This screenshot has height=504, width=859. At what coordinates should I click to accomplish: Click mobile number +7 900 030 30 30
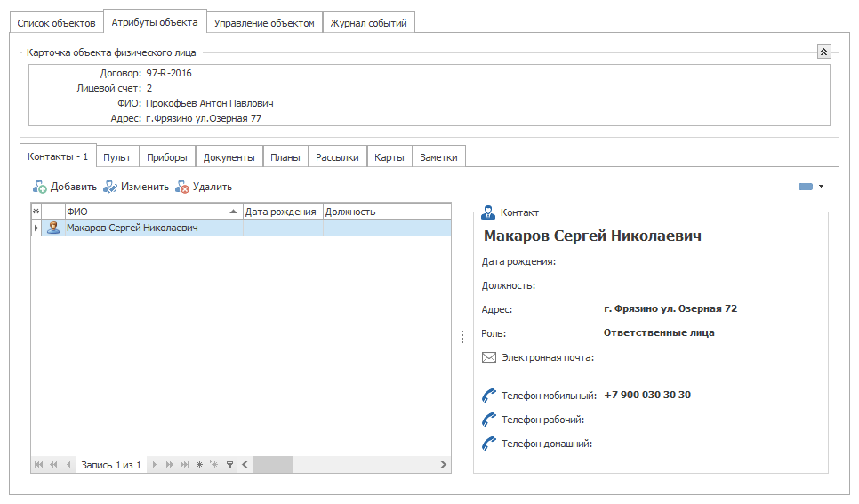coord(647,395)
